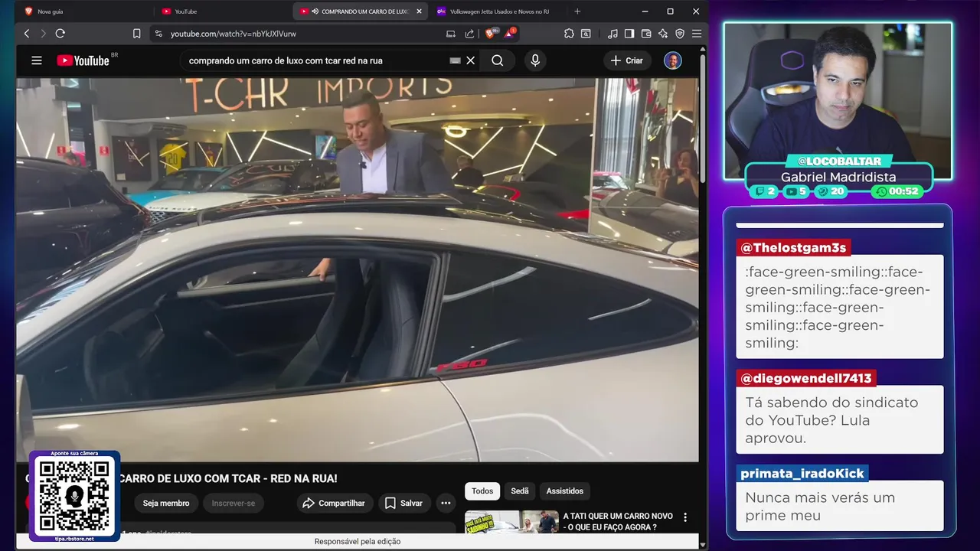Open Brave VPN shield icon
This screenshot has height=551, width=980.
click(680, 34)
